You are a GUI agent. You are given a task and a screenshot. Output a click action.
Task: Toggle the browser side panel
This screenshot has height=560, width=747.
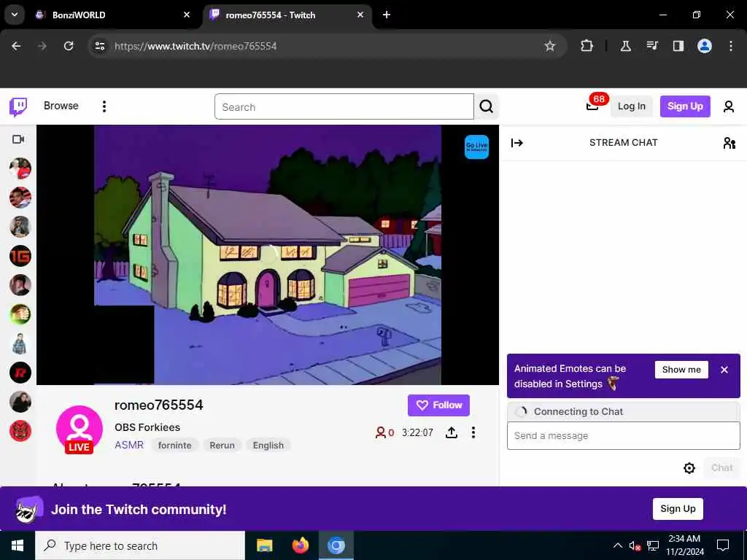[x=678, y=46]
